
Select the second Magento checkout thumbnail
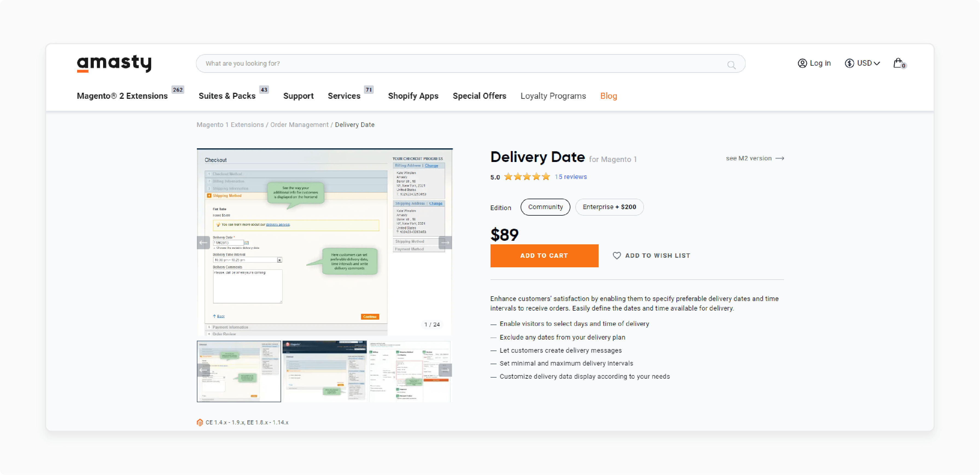click(325, 371)
